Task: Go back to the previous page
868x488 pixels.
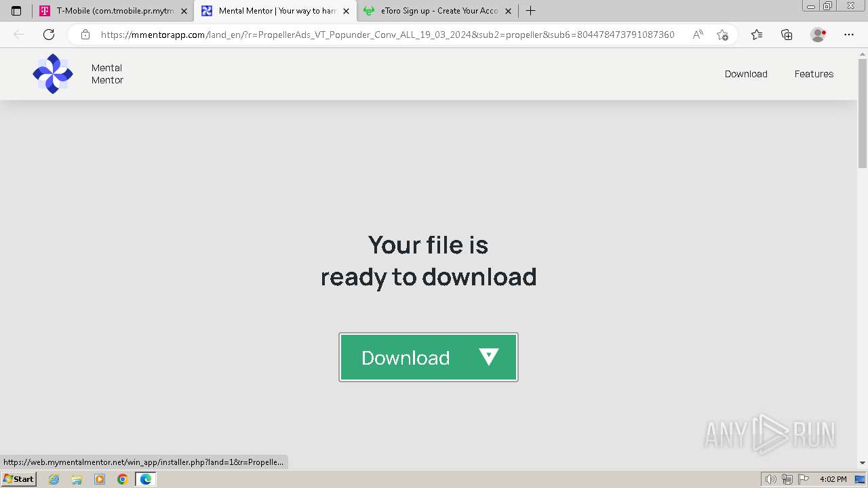Action: (x=19, y=35)
